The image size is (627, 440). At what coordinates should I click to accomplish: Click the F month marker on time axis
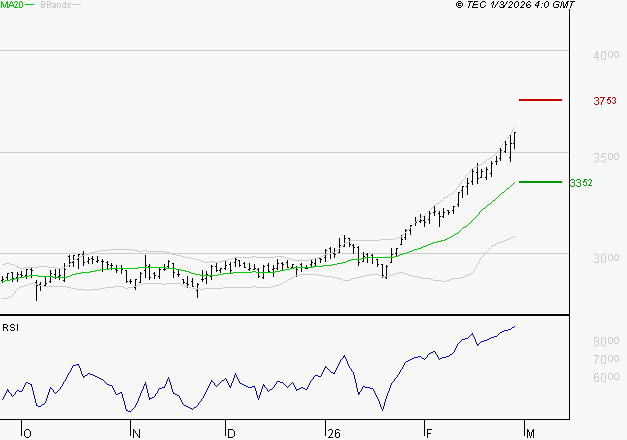pyautogui.click(x=429, y=434)
